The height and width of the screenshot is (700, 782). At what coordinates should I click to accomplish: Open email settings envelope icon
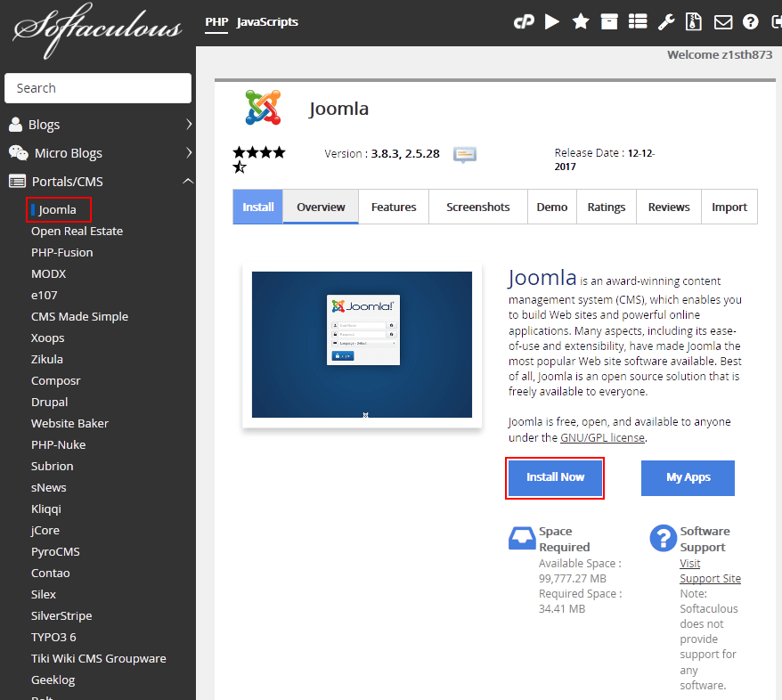click(723, 22)
